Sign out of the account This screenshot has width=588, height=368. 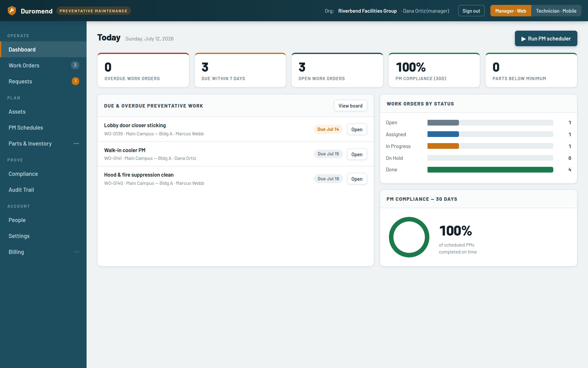click(471, 11)
